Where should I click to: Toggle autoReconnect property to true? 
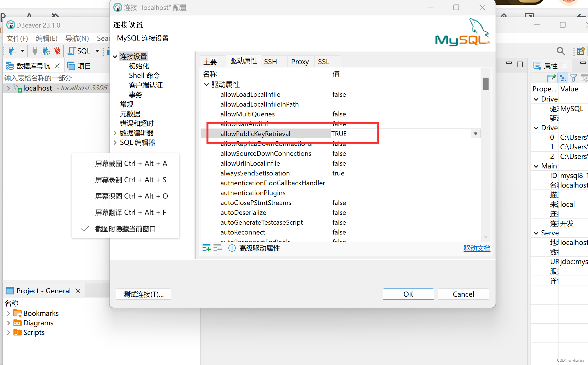pyautogui.click(x=339, y=232)
